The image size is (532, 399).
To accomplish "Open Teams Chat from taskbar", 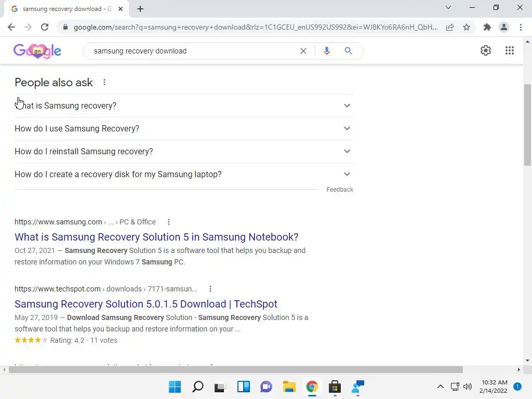I will (266, 387).
